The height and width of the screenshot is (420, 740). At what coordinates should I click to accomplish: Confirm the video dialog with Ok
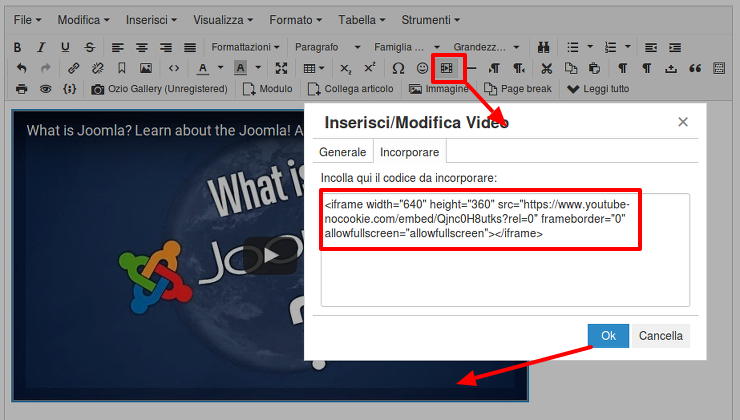[608, 336]
